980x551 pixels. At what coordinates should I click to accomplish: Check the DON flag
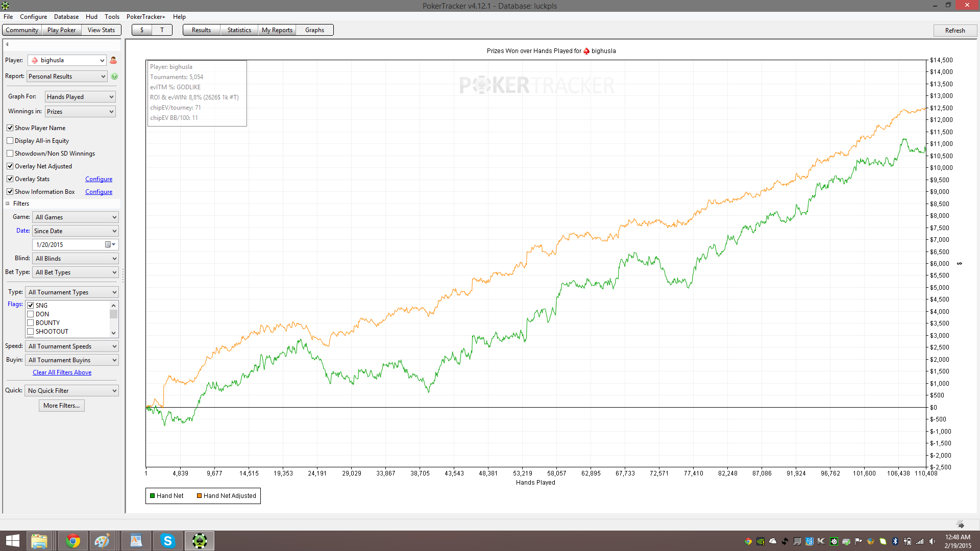31,314
